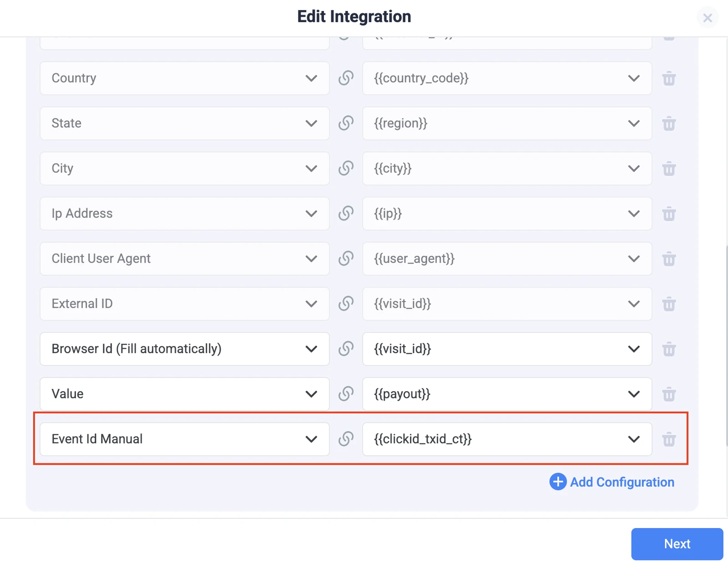
Task: Open the Country field dropdown
Action: tap(184, 78)
